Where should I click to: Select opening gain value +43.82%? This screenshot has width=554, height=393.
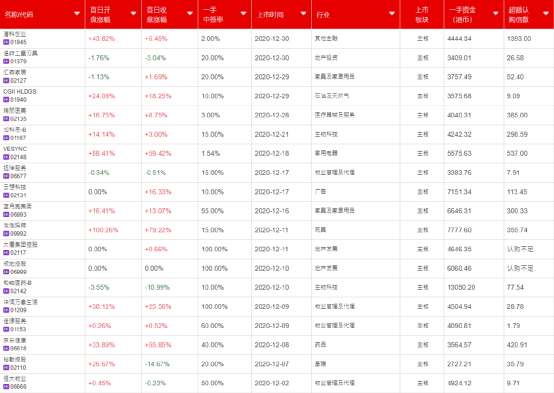tap(101, 39)
